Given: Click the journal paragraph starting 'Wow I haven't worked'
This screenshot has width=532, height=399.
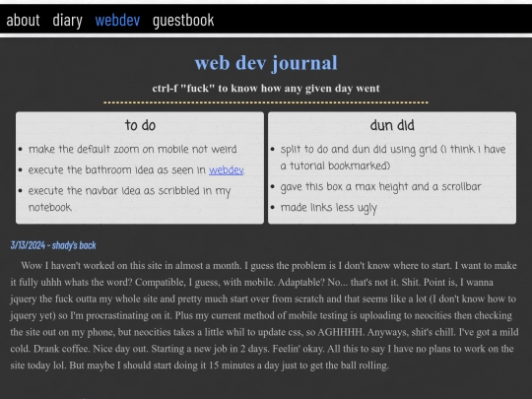Looking at the screenshot, I should (264, 315).
